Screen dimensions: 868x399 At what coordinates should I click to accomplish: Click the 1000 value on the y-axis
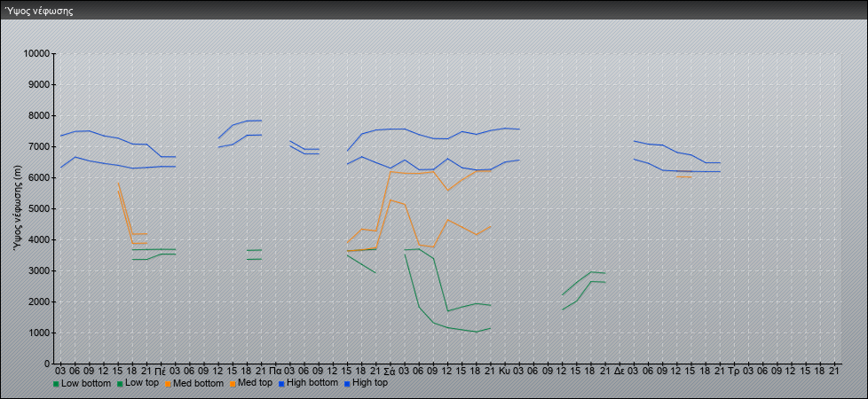coord(39,332)
